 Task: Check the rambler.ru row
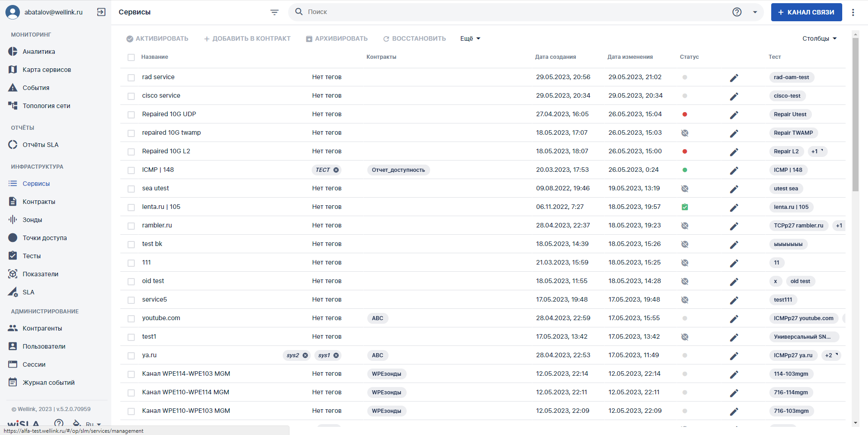point(131,226)
